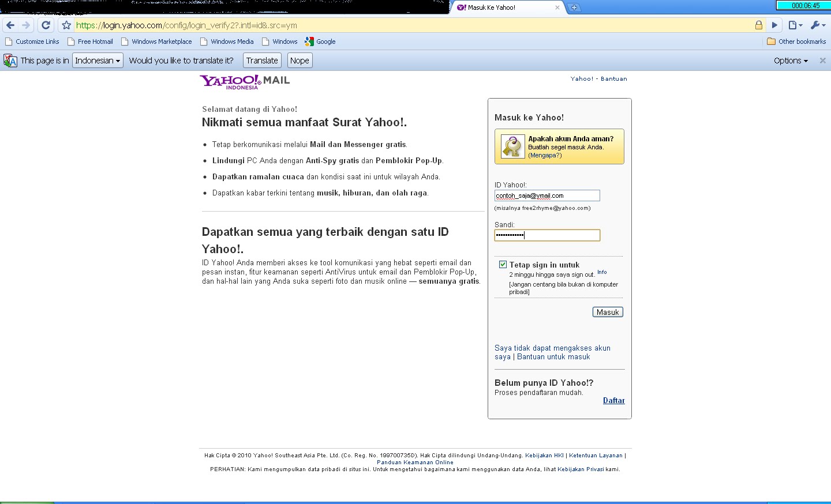Open a new tab with the plus button
Image resolution: width=831 pixels, height=504 pixels.
click(574, 7)
